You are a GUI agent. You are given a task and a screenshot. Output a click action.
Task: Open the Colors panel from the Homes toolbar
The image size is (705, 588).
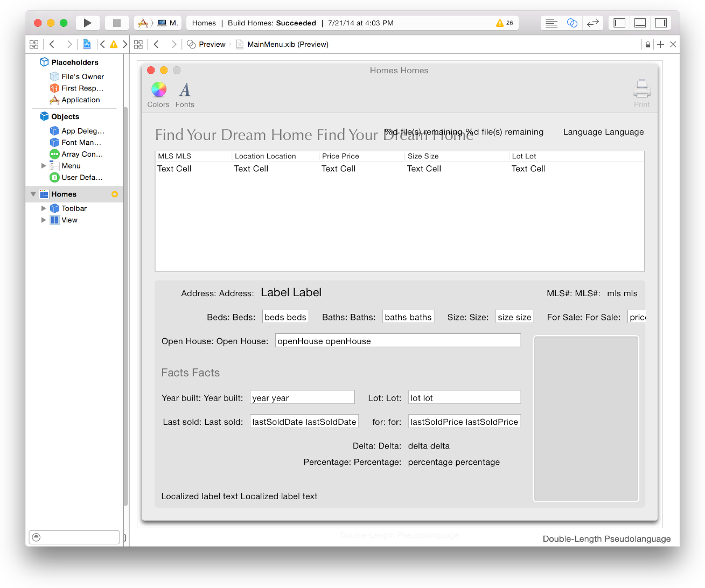[x=158, y=90]
